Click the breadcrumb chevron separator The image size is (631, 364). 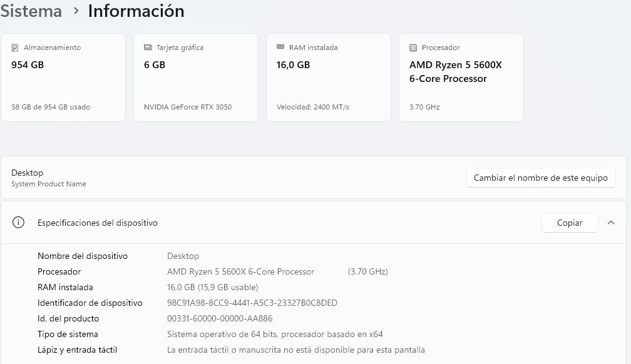click(x=76, y=11)
